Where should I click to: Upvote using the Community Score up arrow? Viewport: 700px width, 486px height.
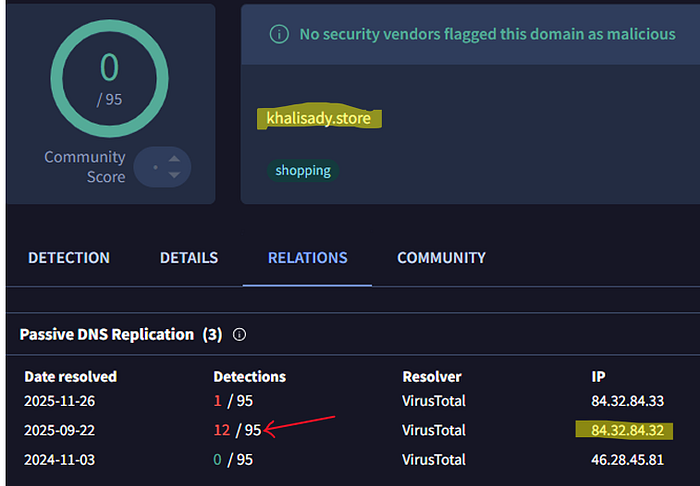click(x=174, y=159)
